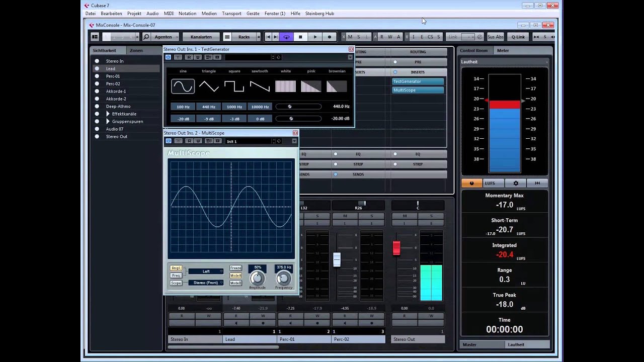644x362 pixels.
Task: Click the window layout icon in the MixConsole toolbar
Action: pyautogui.click(x=95, y=37)
